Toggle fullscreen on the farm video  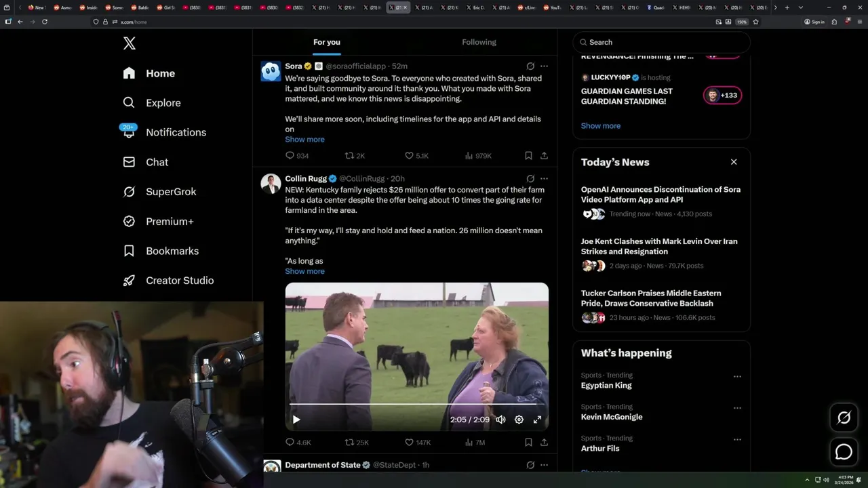pyautogui.click(x=537, y=420)
